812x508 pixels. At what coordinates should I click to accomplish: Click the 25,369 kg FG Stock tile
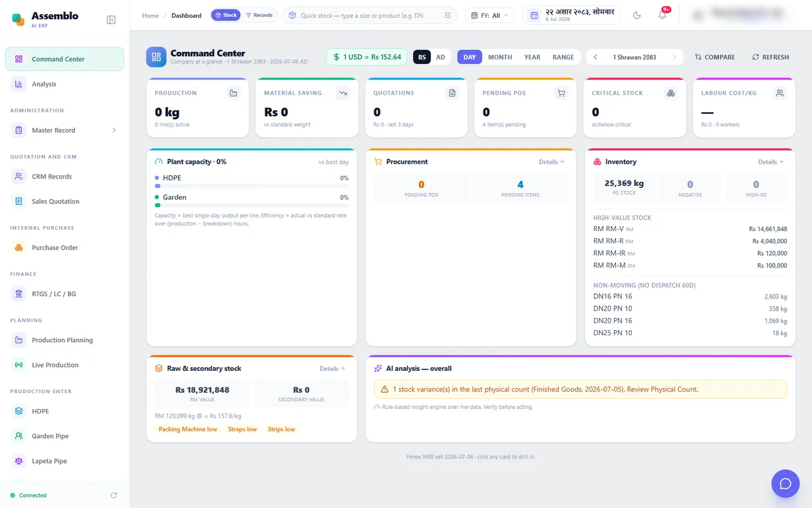click(x=624, y=189)
